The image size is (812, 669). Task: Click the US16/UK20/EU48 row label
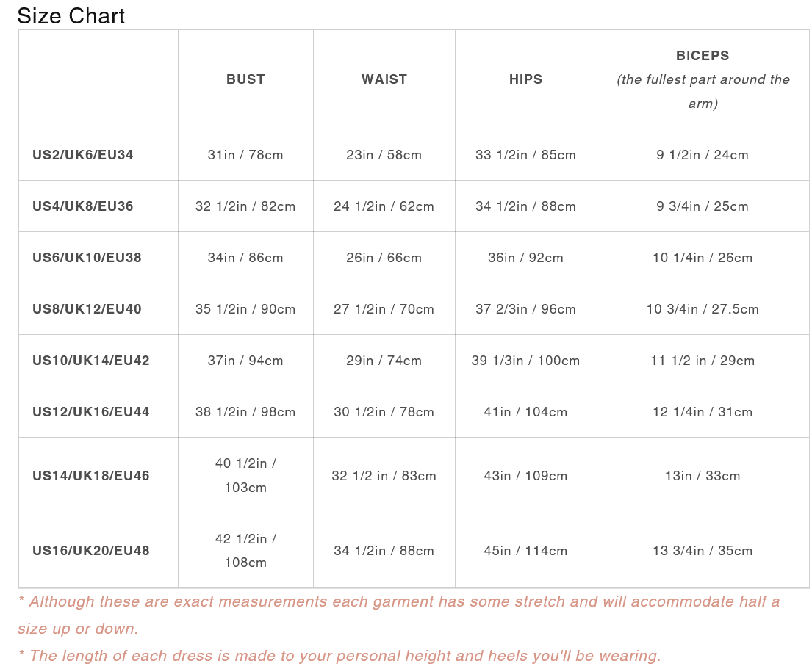pyautogui.click(x=91, y=551)
